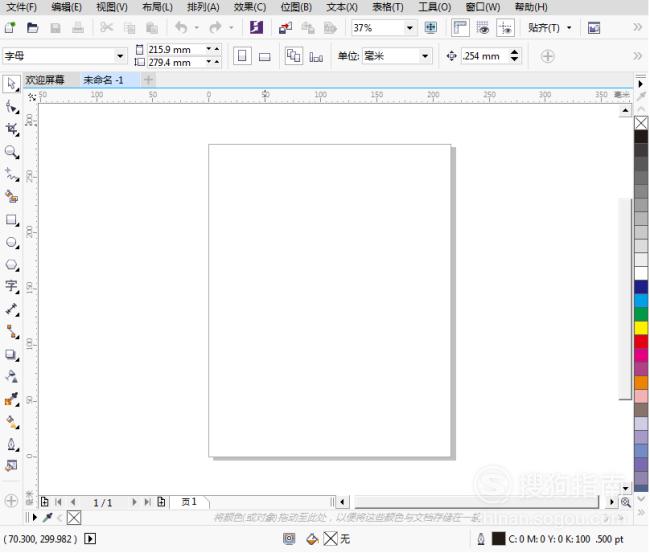The width and height of the screenshot is (650, 553).
Task: Open the Effects menu
Action: pyautogui.click(x=250, y=7)
